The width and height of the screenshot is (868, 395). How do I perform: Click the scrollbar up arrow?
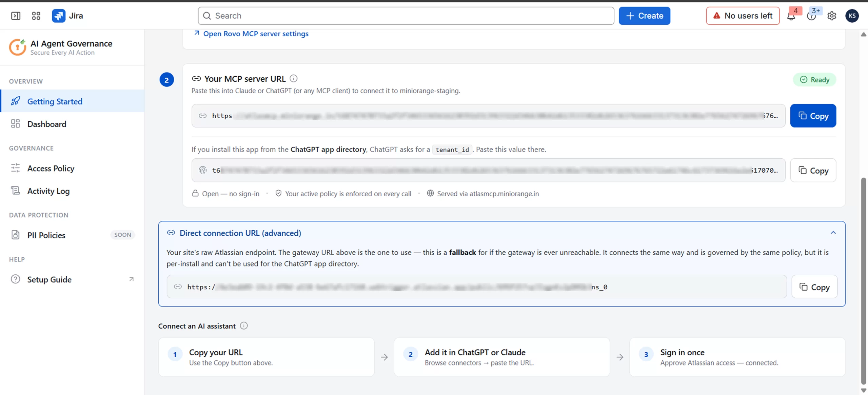tap(864, 34)
